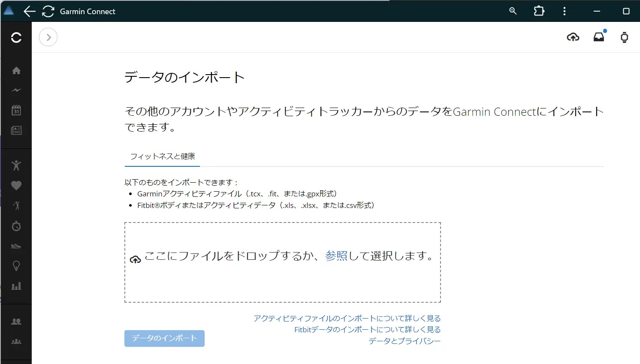
Task: Open Gear shoe icon in sidebar
Action: click(16, 246)
